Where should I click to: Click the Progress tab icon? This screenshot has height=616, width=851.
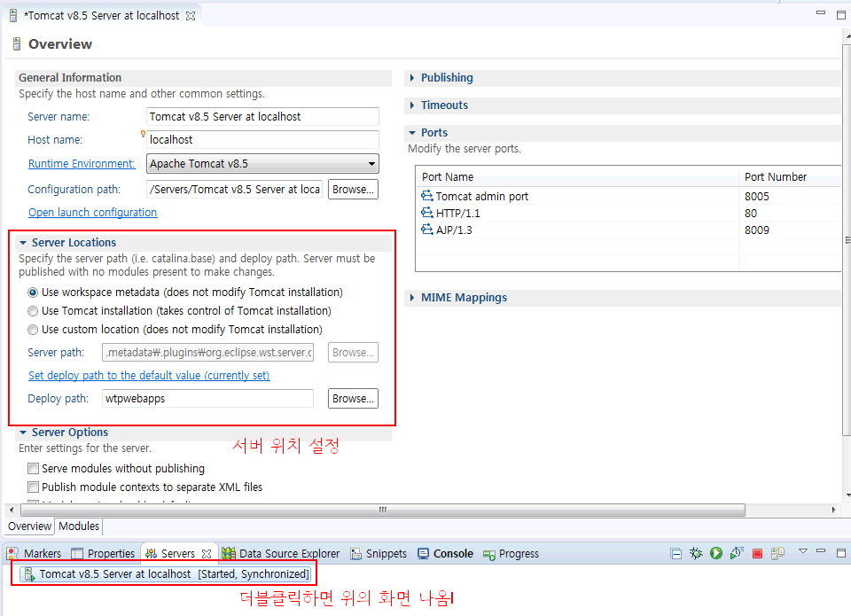[x=489, y=555]
